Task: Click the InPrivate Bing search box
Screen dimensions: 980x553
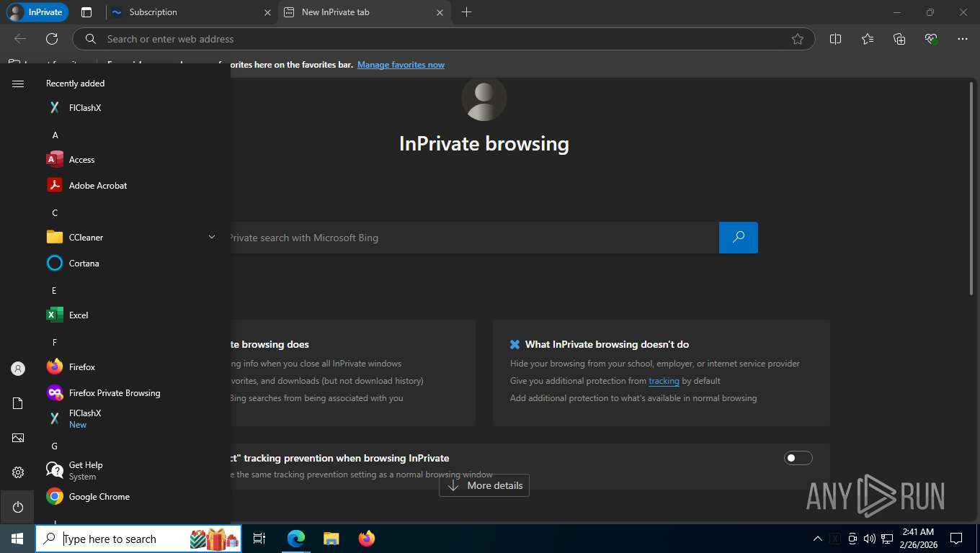Action: point(474,238)
